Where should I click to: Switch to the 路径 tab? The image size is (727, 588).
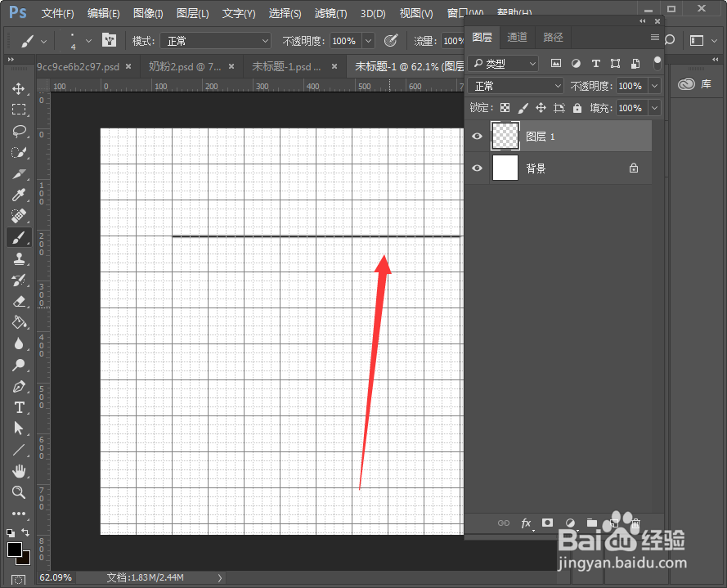point(553,37)
